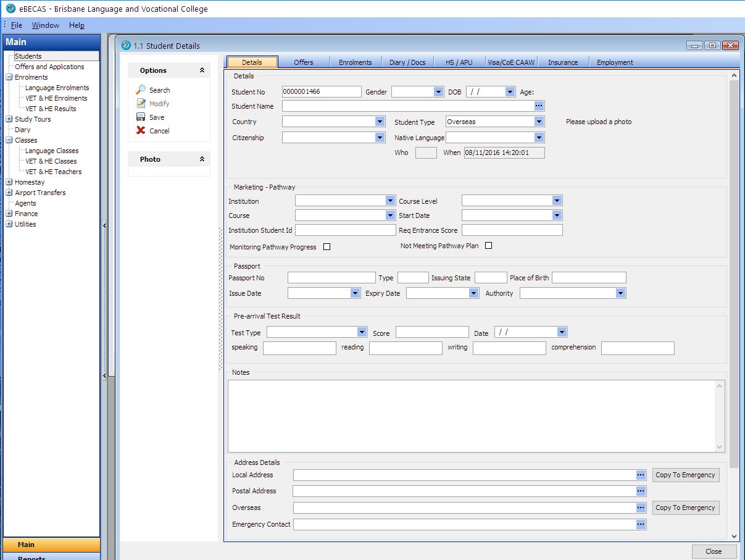Screen dimensions: 745x560
Task: Click Copy To Emergency beside Local Address
Action: pos(685,475)
